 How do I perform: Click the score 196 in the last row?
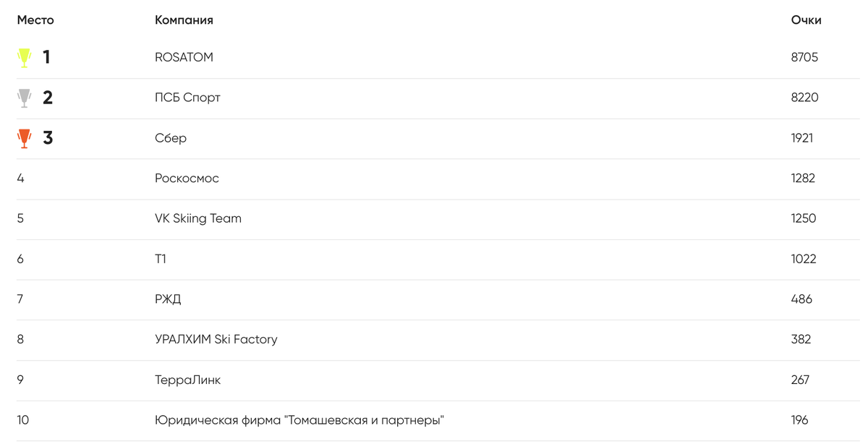[x=799, y=420]
